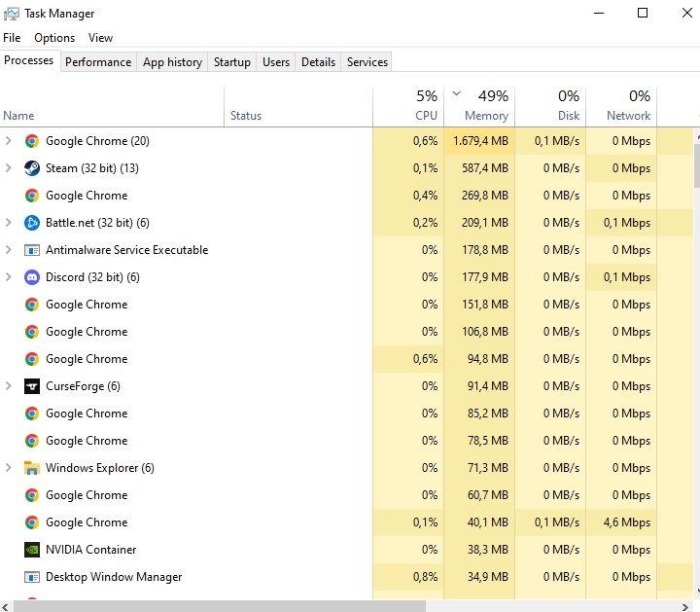Click the Google Chrome (20) group icon

pyautogui.click(x=32, y=141)
